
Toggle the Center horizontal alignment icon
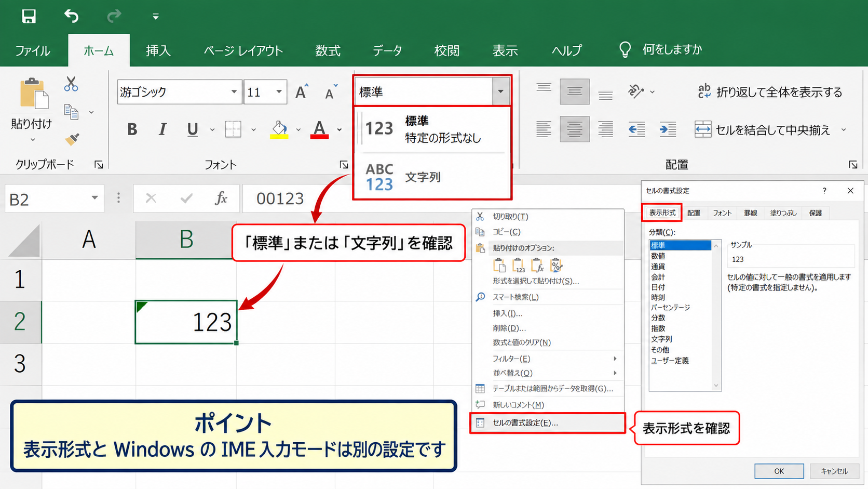click(575, 129)
